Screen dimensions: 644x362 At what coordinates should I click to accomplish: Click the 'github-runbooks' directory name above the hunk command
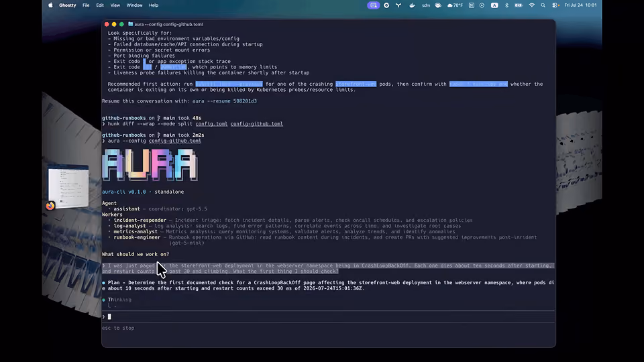pos(123,118)
